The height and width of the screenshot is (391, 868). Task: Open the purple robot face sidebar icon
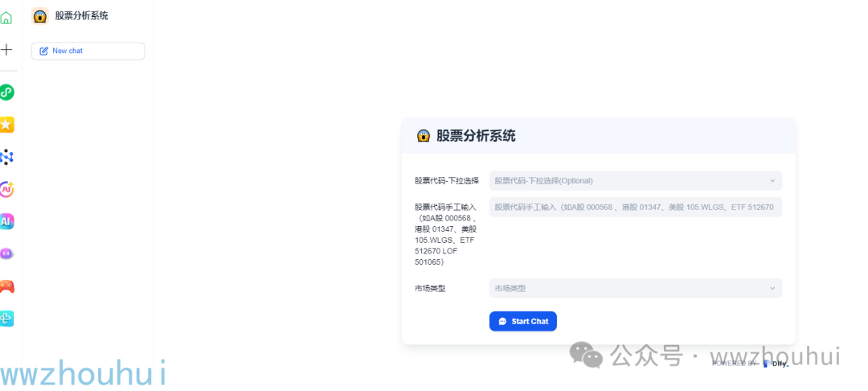6,253
